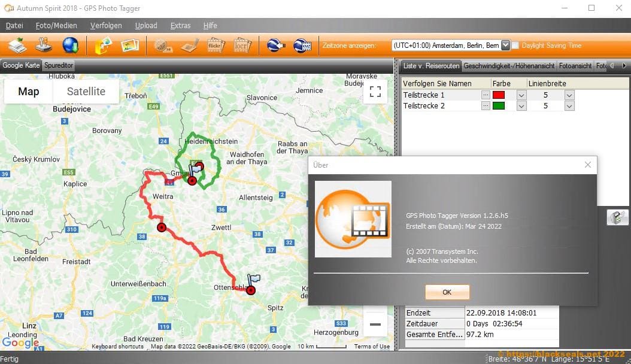This screenshot has height=364, width=631.
Task: Expand color dropdown for Teilstrecke 1
Action: pyautogui.click(x=521, y=95)
